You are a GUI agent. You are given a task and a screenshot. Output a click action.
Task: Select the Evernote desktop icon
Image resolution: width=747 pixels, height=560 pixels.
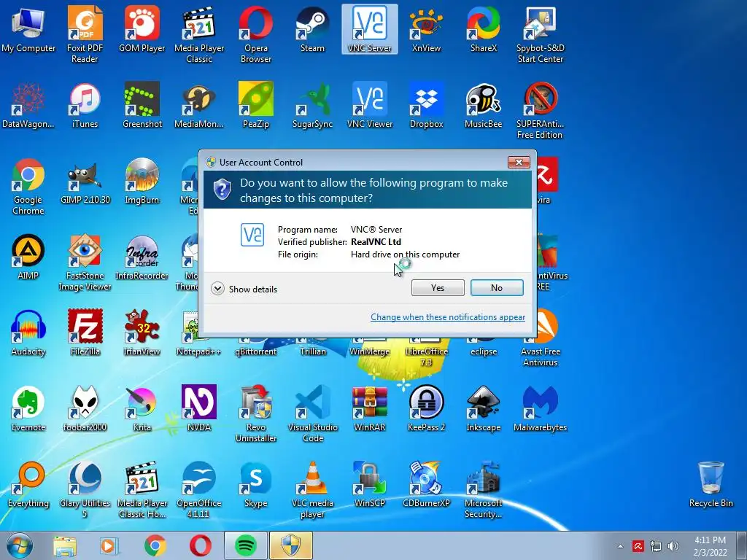28,408
